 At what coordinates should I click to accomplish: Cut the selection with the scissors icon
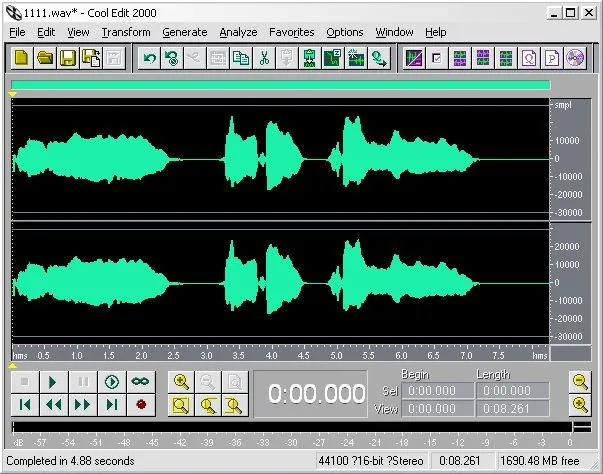coord(264,58)
